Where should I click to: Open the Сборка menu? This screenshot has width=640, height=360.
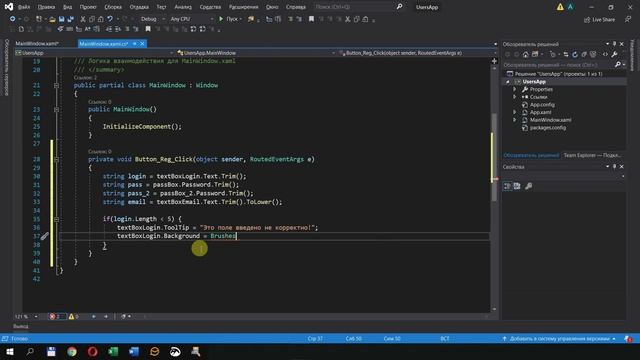point(113,7)
